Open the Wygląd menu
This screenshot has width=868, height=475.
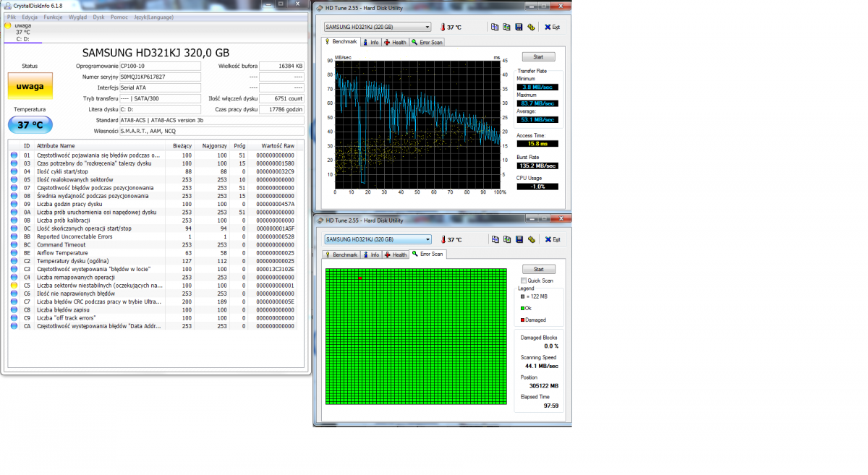coord(77,17)
